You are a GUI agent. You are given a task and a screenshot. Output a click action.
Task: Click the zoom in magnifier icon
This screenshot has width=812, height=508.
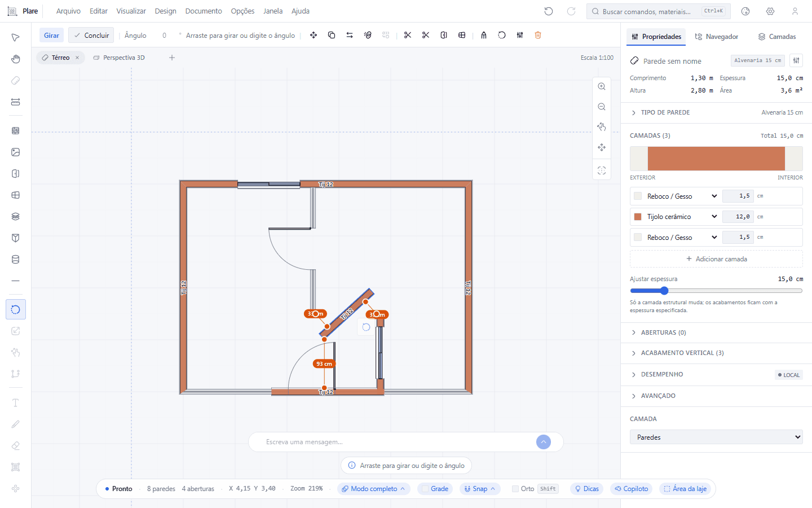pyautogui.click(x=602, y=86)
